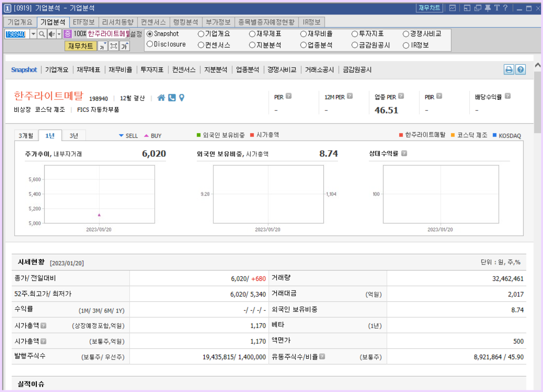Select the IR정보 radio button

click(406, 45)
